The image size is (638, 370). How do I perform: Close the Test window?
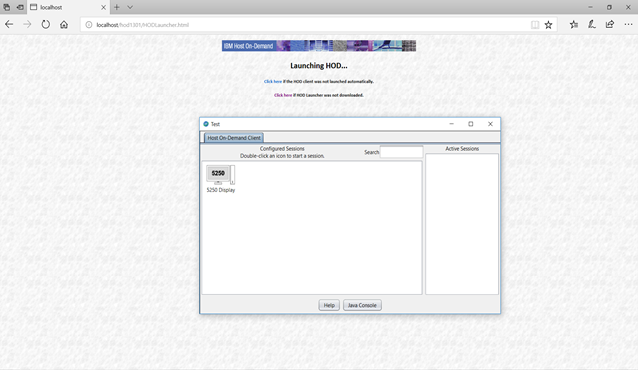(x=490, y=124)
